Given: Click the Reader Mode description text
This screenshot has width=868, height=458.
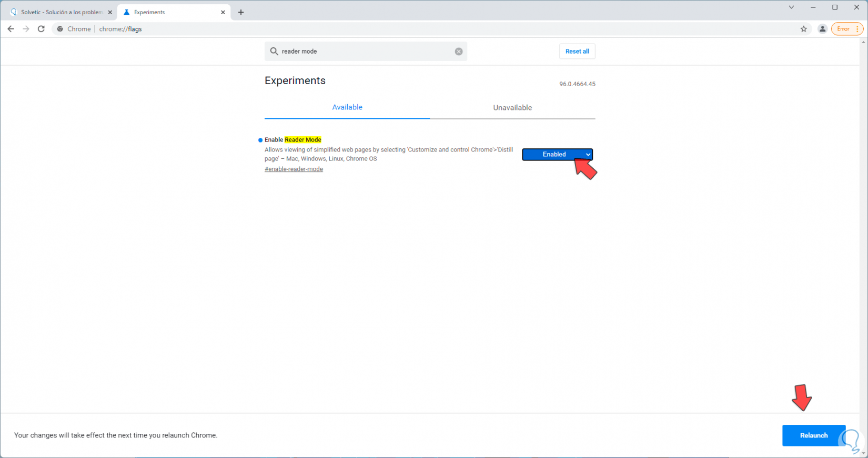Looking at the screenshot, I should click(389, 154).
